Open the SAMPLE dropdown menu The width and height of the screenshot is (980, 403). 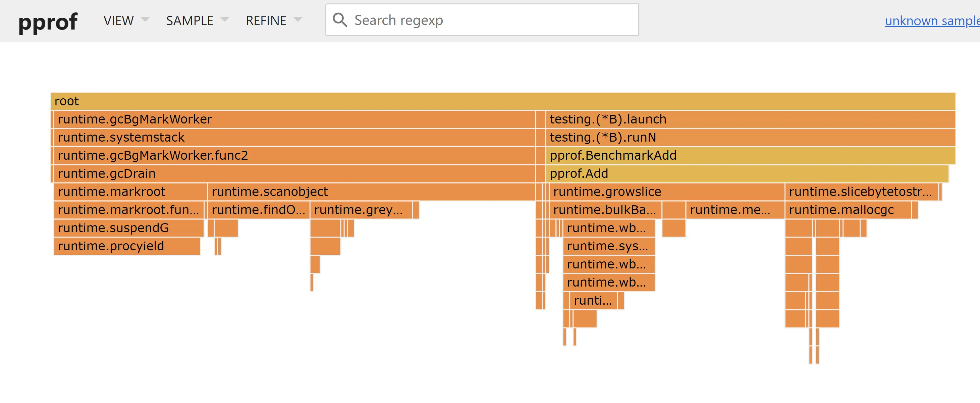pyautogui.click(x=197, y=20)
